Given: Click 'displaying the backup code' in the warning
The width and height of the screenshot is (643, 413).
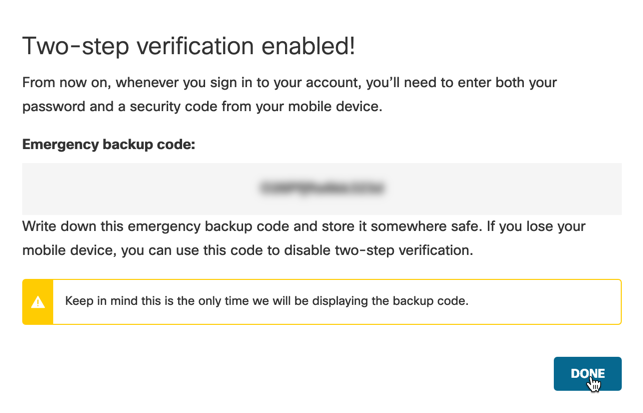Looking at the screenshot, I should tap(390, 301).
